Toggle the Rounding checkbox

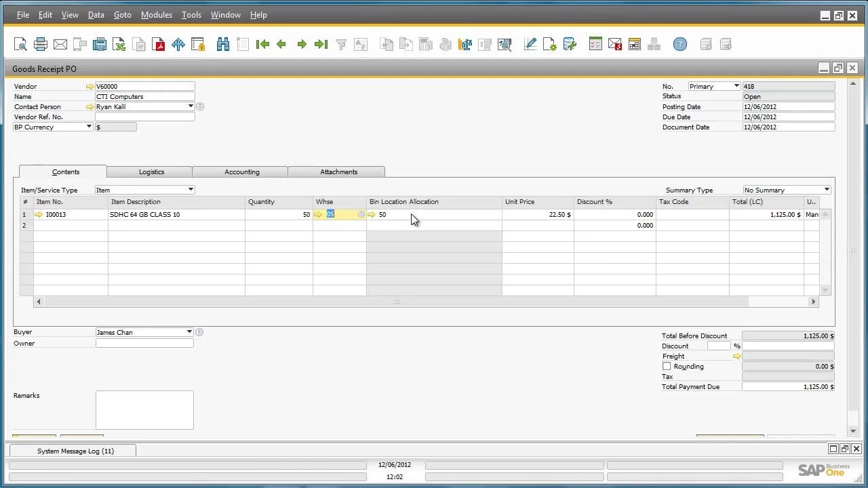click(667, 367)
